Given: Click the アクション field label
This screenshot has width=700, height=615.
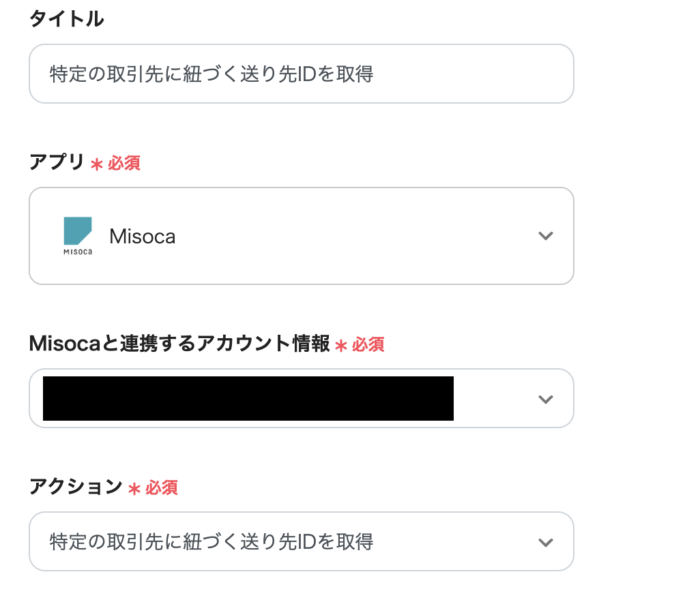Looking at the screenshot, I should (x=75, y=487).
